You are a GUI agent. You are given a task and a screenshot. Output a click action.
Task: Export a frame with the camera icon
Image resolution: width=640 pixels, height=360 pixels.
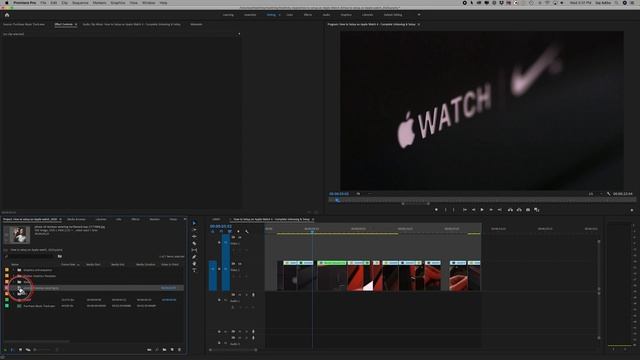[x=528, y=210]
